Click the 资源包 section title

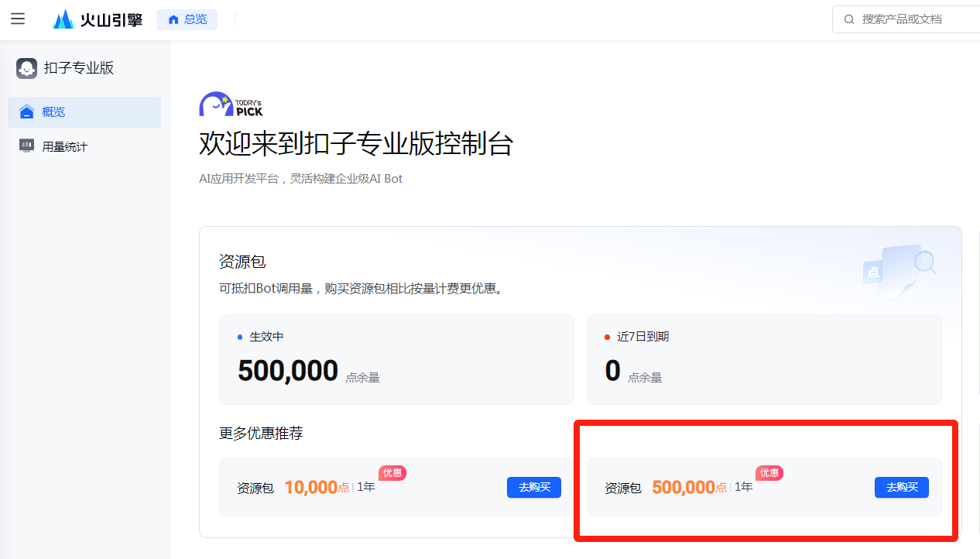[x=242, y=262]
